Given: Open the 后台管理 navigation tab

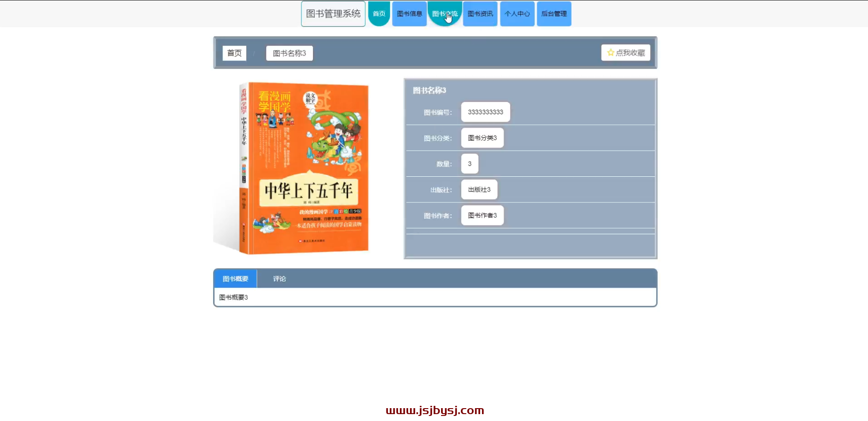Looking at the screenshot, I should pos(554,14).
